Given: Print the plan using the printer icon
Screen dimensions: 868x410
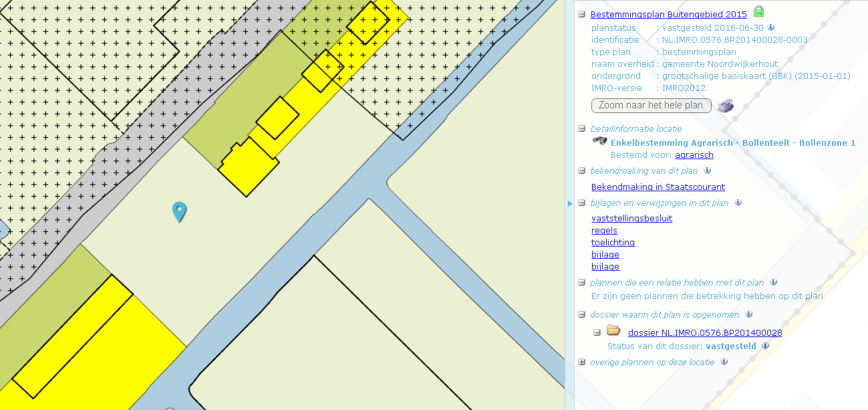Looking at the screenshot, I should pyautogui.click(x=726, y=106).
